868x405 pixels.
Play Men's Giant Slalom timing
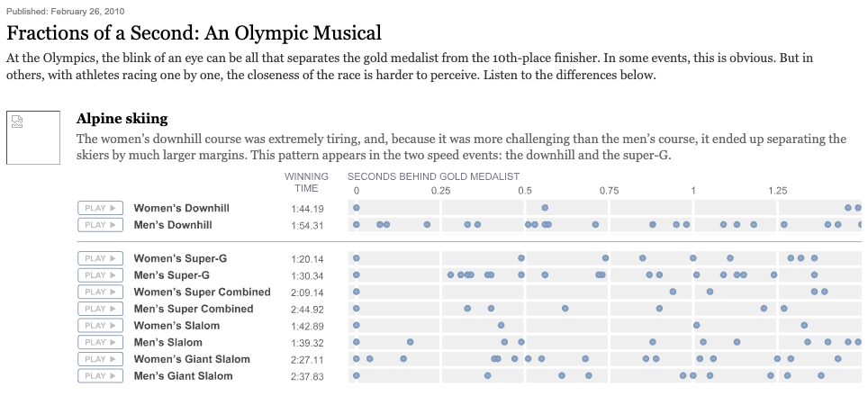click(100, 375)
